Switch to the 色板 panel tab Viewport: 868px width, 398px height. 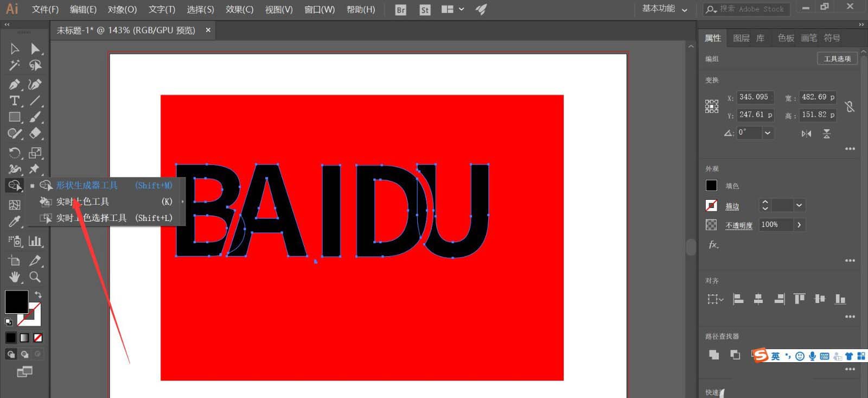pos(786,38)
